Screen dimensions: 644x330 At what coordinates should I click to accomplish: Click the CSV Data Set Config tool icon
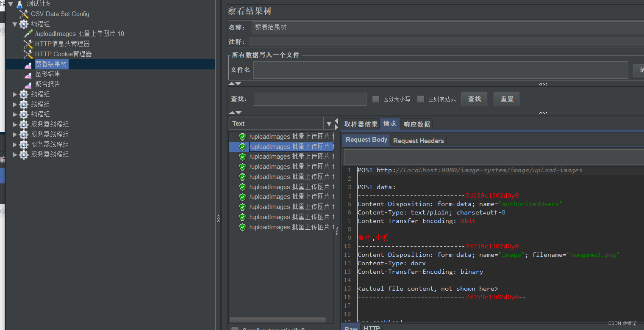pos(24,14)
